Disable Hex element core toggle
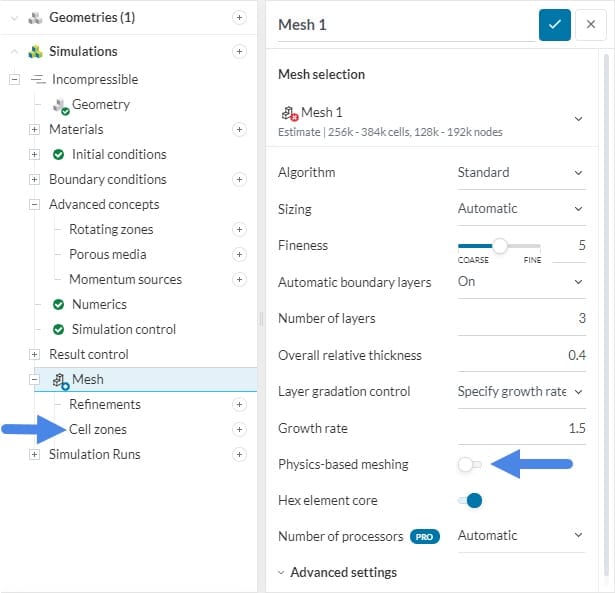The width and height of the screenshot is (615, 593). click(469, 500)
